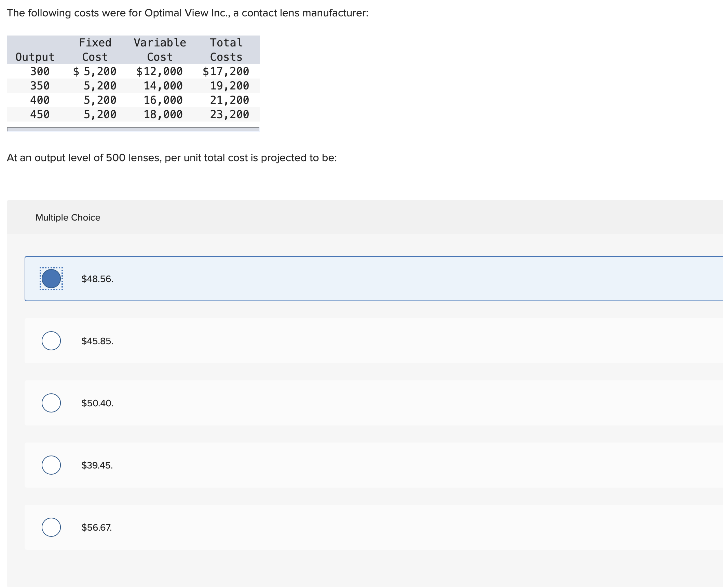The width and height of the screenshot is (723, 588).
Task: Click the "$56.67." answer label text
Action: coord(96,528)
